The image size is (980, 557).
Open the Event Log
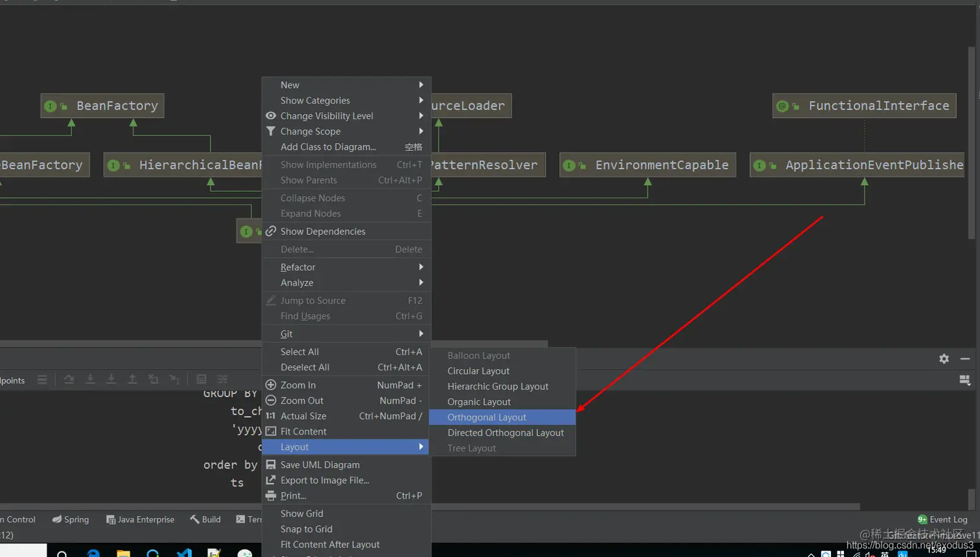click(942, 519)
